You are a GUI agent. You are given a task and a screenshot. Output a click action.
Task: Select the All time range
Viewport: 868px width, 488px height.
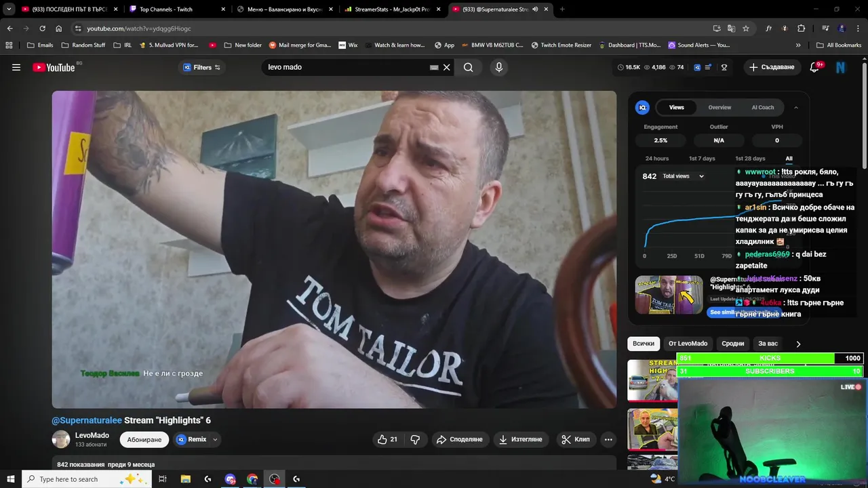click(x=789, y=159)
